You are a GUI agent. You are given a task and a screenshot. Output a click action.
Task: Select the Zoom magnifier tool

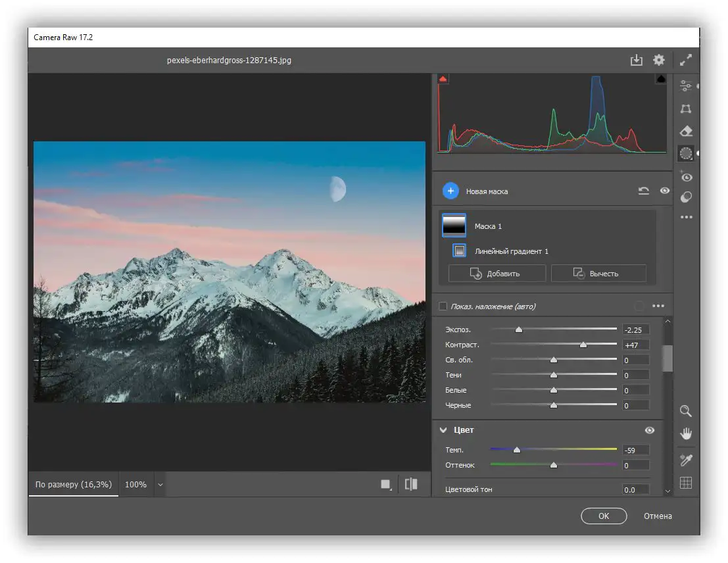[686, 411]
